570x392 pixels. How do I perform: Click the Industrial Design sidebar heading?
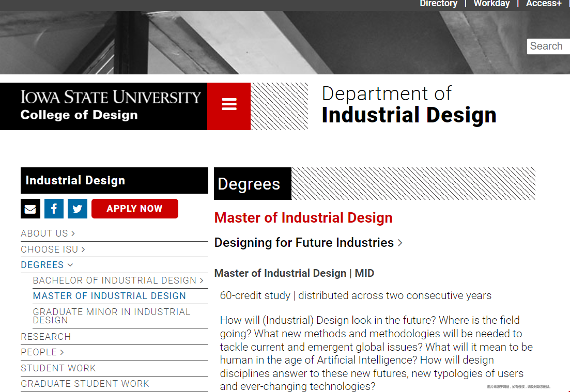(x=114, y=181)
